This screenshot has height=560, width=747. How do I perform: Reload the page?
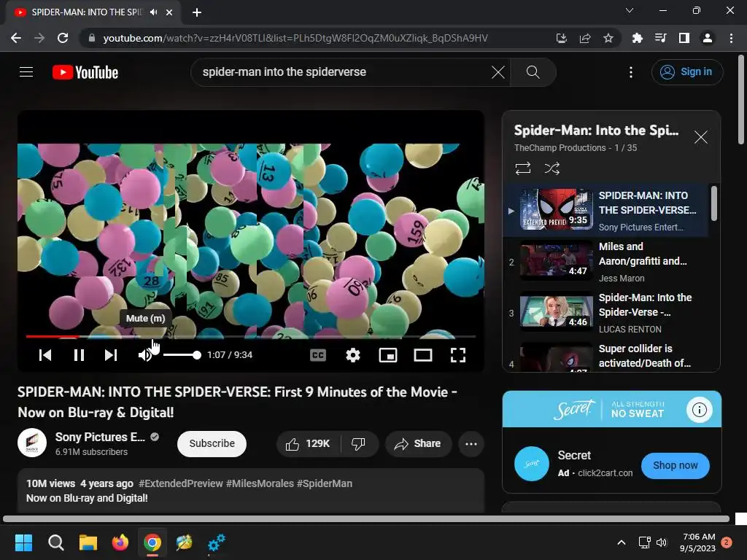click(x=63, y=38)
